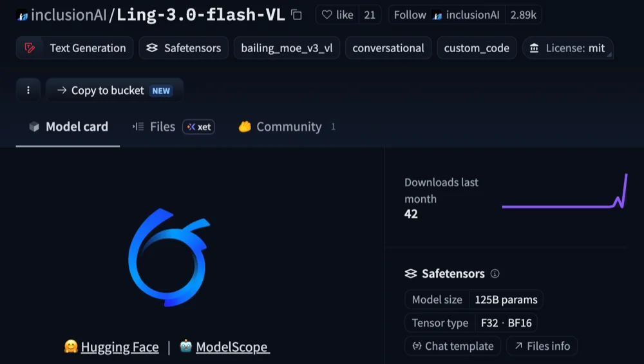
Task: Click the NEW badge on Copy to bucket
Action: [161, 91]
